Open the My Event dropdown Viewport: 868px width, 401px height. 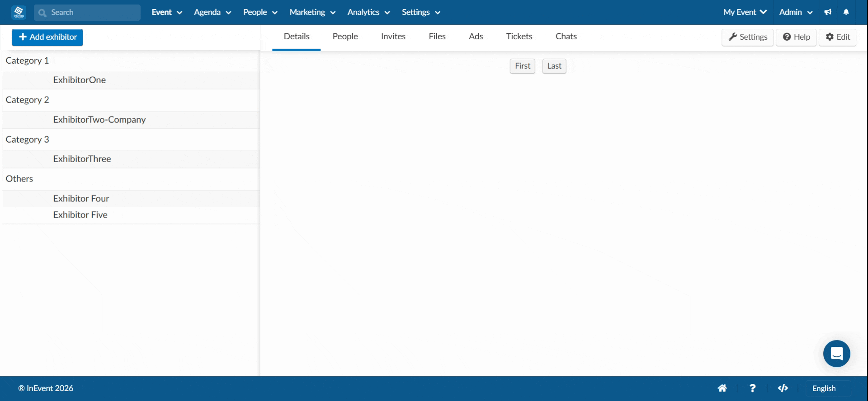click(745, 12)
